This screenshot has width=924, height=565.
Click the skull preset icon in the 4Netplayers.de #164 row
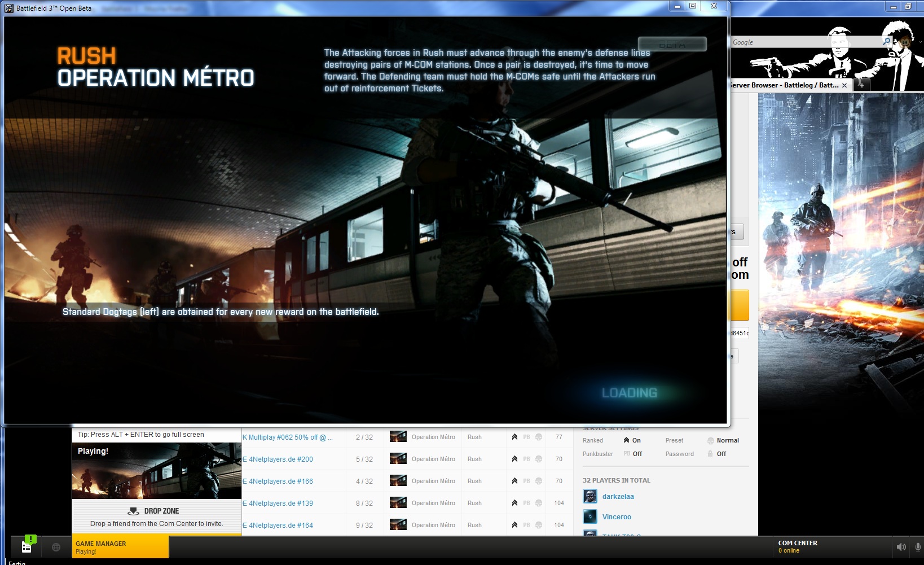click(539, 525)
